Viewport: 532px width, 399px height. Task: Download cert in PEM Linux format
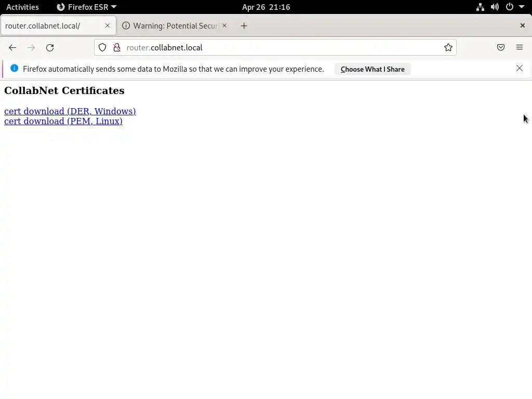click(63, 121)
